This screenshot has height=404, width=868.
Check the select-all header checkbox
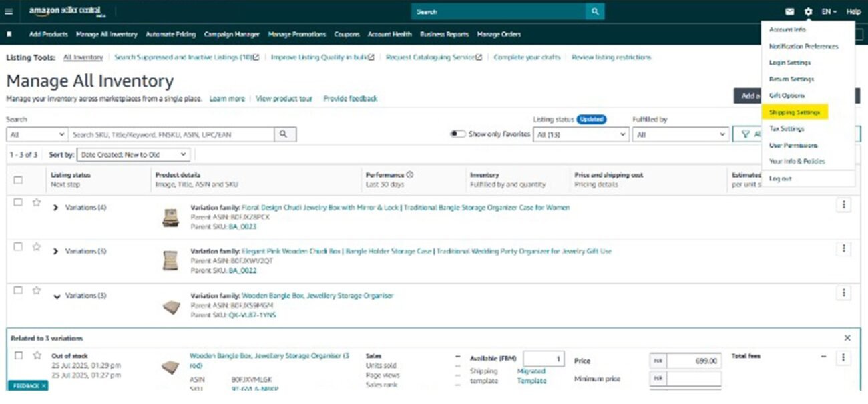click(18, 180)
